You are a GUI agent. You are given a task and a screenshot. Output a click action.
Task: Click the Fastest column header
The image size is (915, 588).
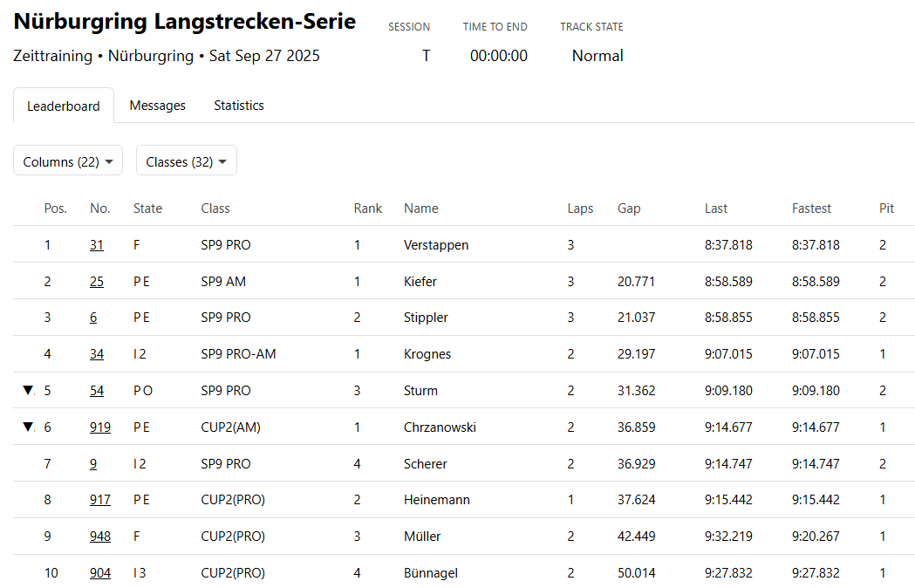pos(811,209)
